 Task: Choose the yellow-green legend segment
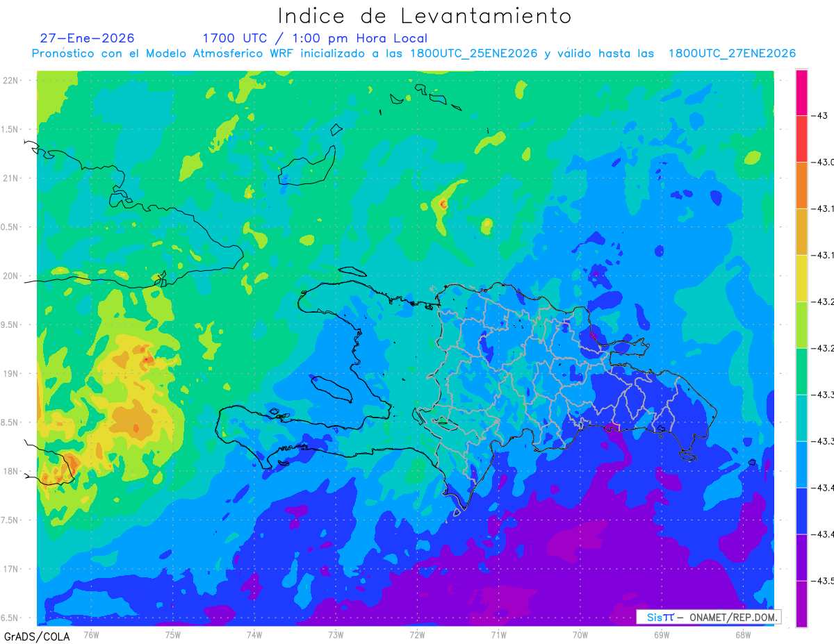click(x=801, y=324)
